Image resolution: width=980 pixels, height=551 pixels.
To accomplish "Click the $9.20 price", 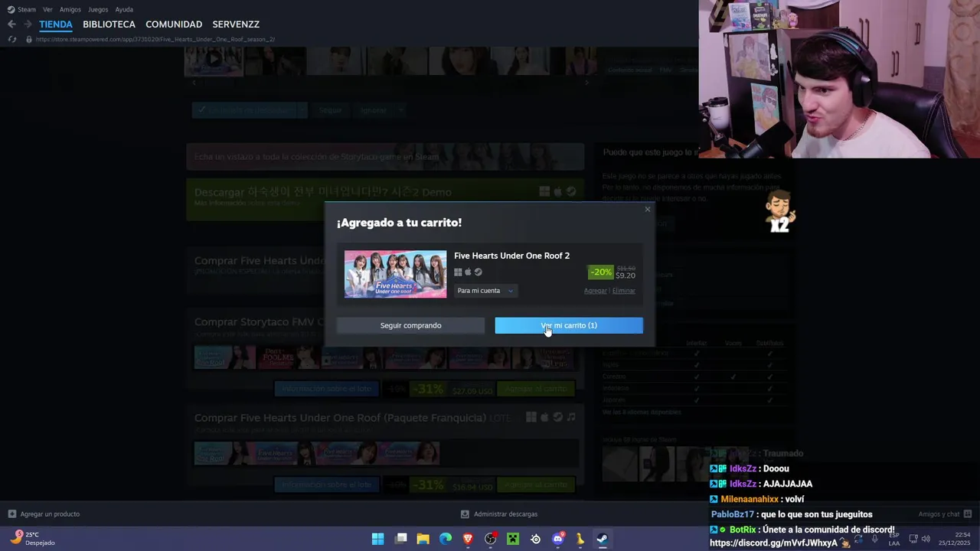I will (626, 275).
